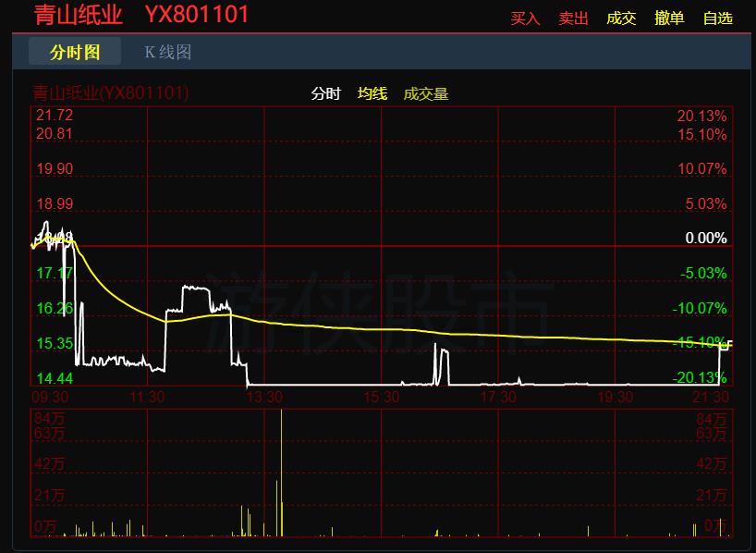Click the red 10.07% percent label
756x553 pixels.
tap(702, 169)
